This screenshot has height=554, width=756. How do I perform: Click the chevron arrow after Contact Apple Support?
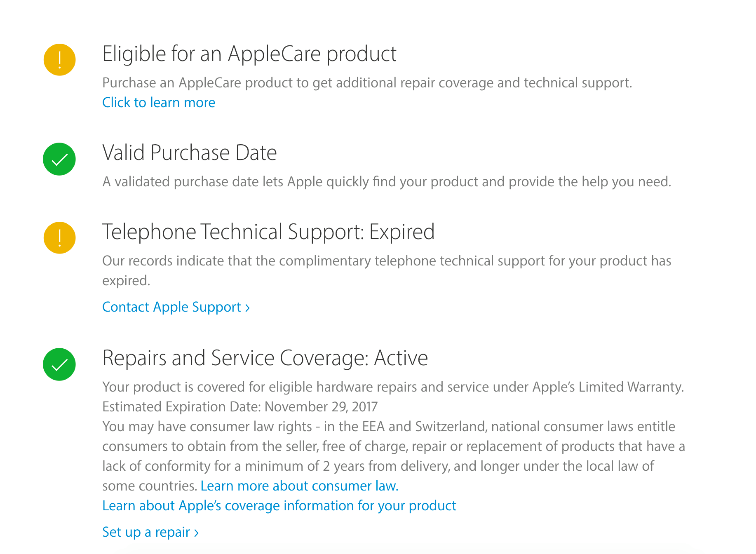pyautogui.click(x=247, y=308)
